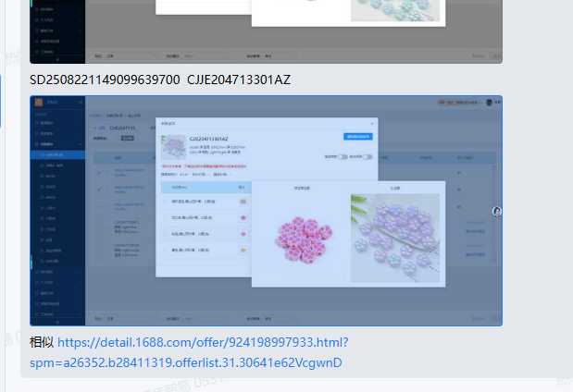Click the pink dot thumbnail in the third variant row
The height and width of the screenshot is (392, 573).
[243, 234]
